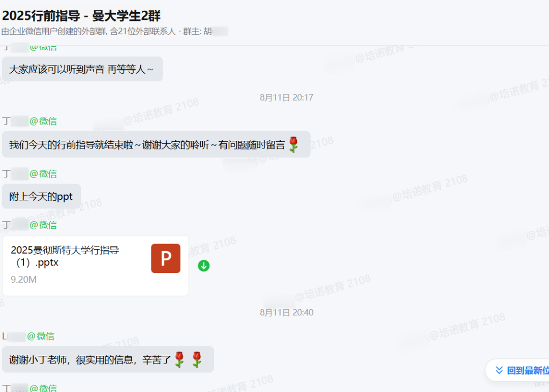Image resolution: width=549 pixels, height=392 pixels.
Task: Click the double chevron back-to-latest icon
Action: 499,370
